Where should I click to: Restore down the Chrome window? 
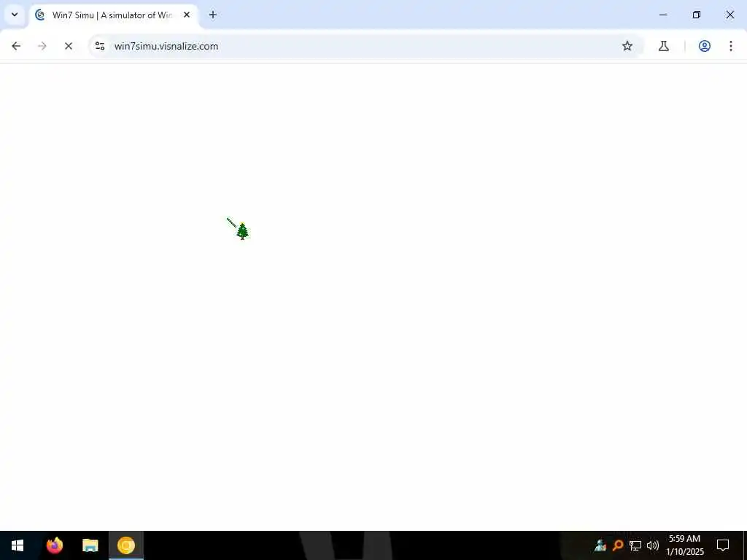click(x=697, y=15)
